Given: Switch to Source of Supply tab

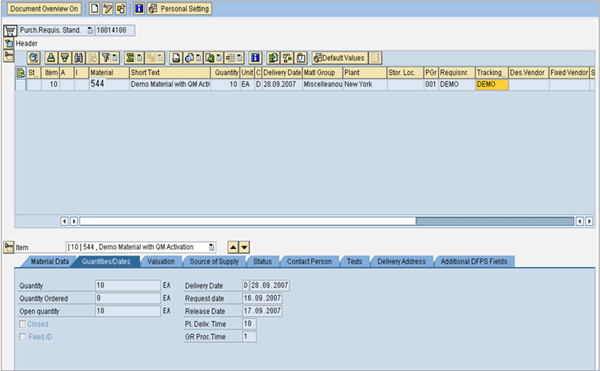Looking at the screenshot, I should coord(214,262).
